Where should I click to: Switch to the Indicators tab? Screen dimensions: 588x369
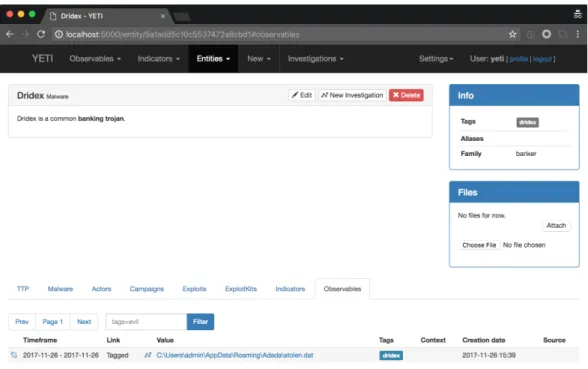(x=290, y=289)
